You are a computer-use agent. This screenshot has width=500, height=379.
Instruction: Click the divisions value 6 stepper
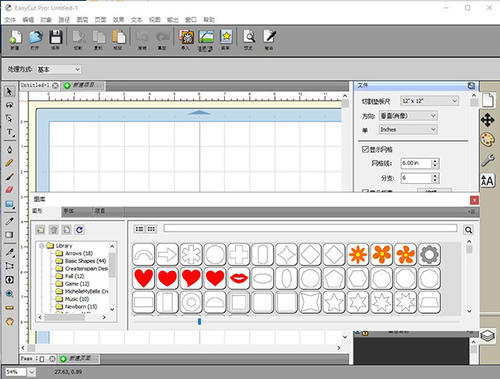435,178
